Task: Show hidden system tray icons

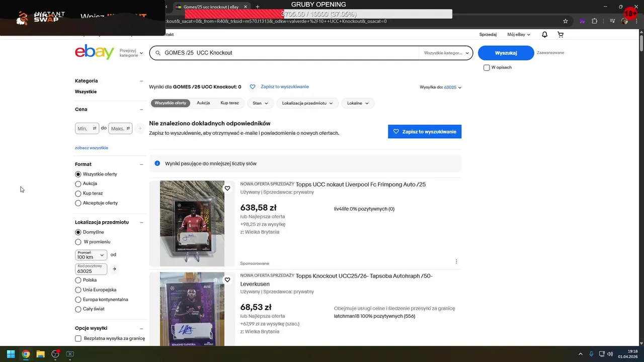Action: [580, 354]
